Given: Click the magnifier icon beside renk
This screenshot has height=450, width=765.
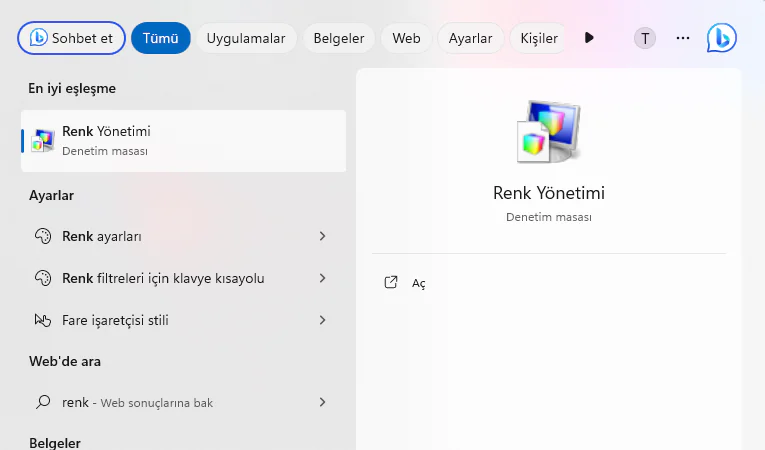Looking at the screenshot, I should click(43, 402).
